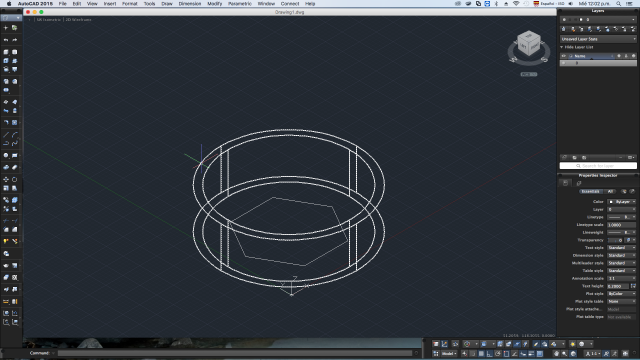Open current layer dropdown at Layers top

(598, 20)
